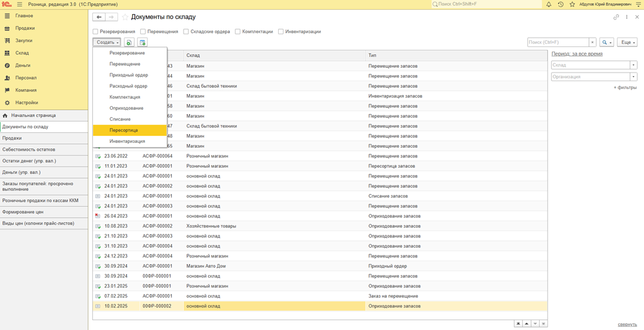This screenshot has height=330, width=644.
Task: Open the Продажи section in sidebar
Action: pos(25,28)
